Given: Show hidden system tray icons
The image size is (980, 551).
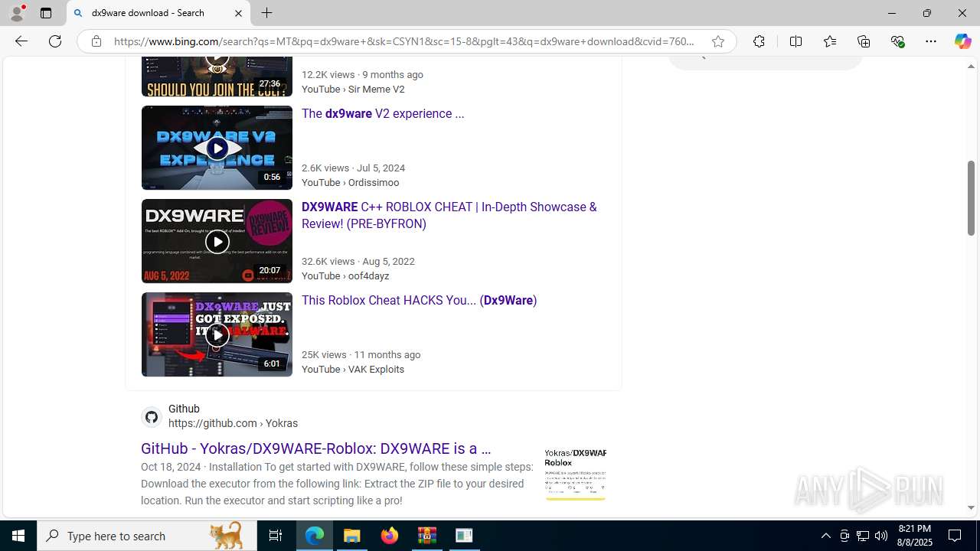Looking at the screenshot, I should pyautogui.click(x=825, y=536).
